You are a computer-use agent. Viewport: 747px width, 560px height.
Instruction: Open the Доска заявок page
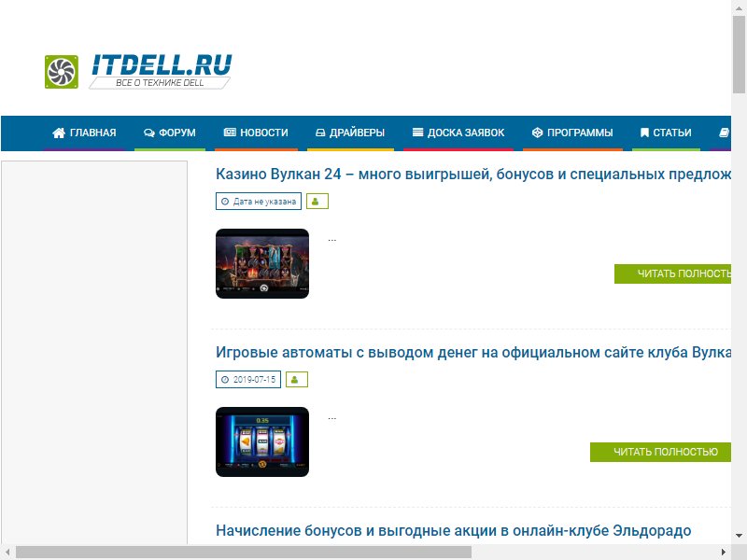point(458,133)
